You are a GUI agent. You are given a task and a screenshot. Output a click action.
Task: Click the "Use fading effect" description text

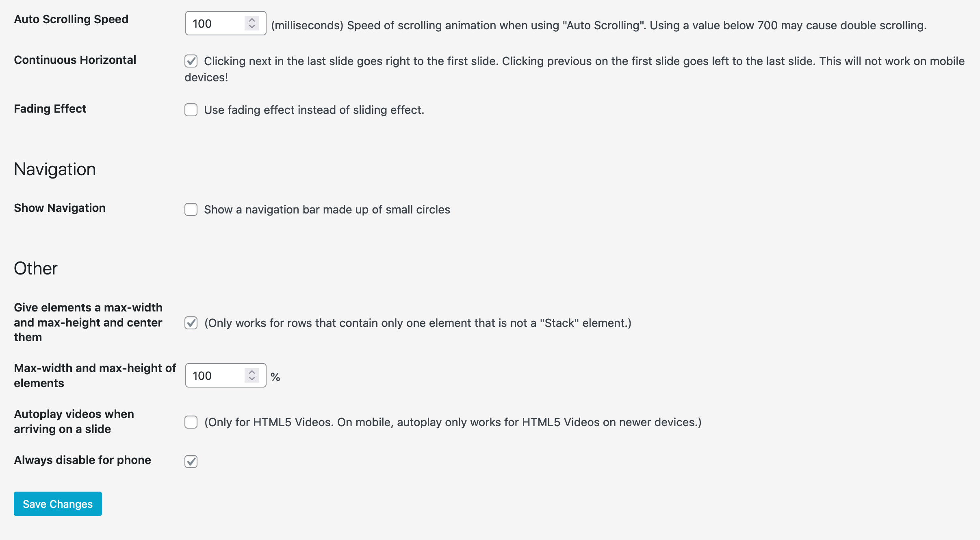(314, 110)
